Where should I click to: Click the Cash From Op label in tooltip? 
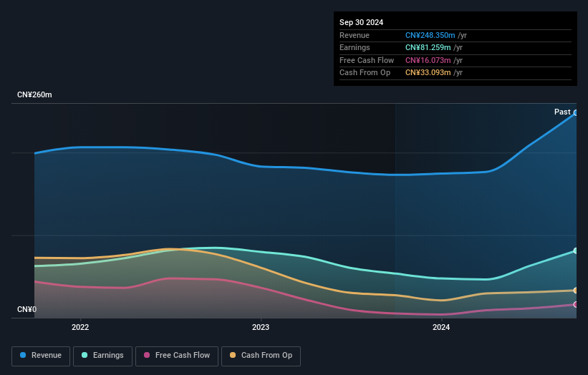point(365,73)
